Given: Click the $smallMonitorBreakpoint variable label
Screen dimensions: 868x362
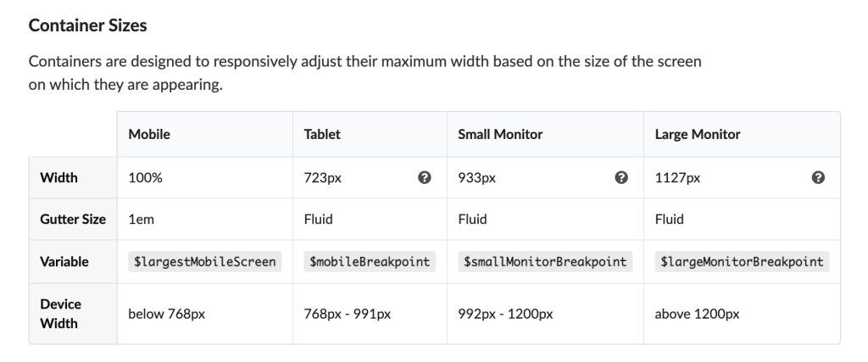Looking at the screenshot, I should (545, 262).
